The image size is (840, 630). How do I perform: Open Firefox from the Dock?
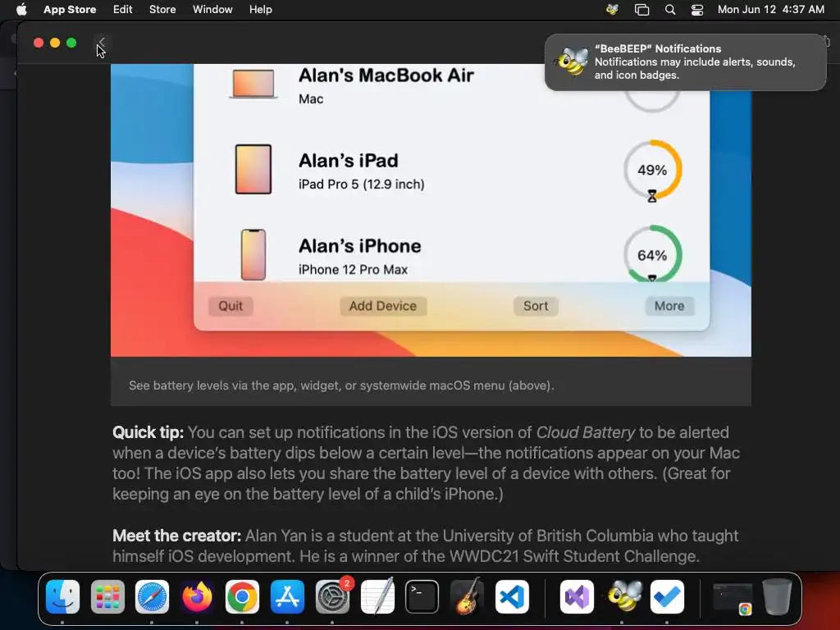coord(197,596)
